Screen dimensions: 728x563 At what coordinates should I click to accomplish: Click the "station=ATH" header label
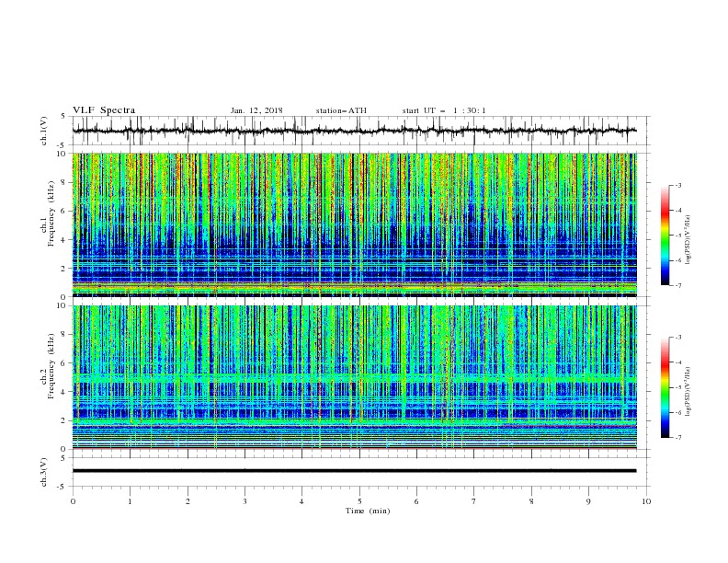(x=341, y=110)
